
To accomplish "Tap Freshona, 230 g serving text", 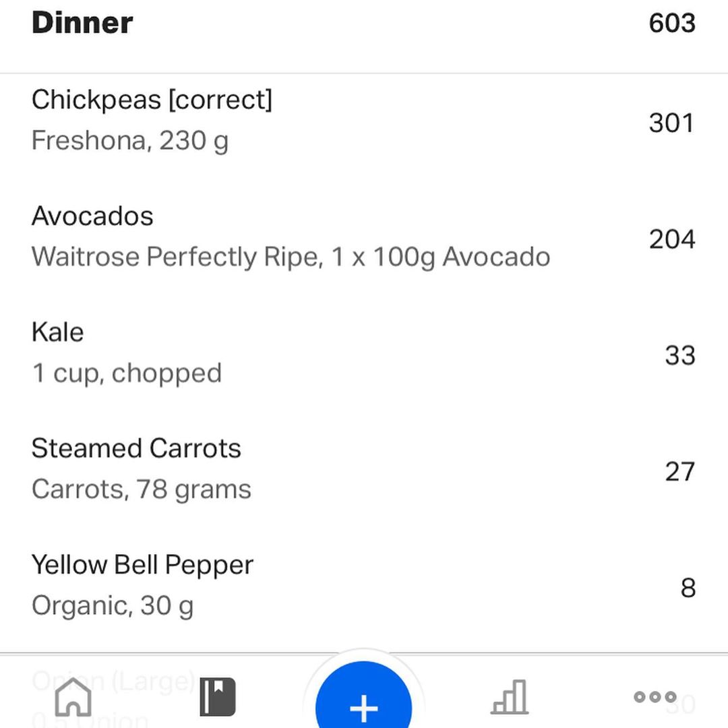I will (x=130, y=141).
